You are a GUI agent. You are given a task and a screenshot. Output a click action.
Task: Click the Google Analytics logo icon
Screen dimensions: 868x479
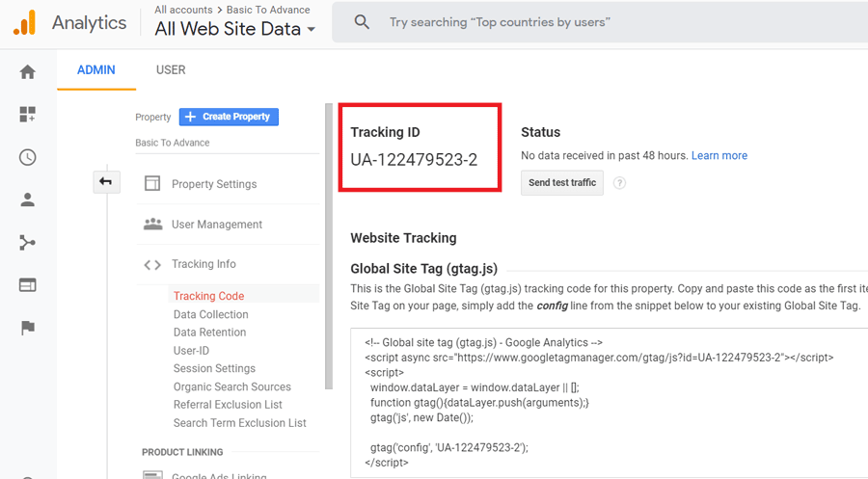point(25,23)
